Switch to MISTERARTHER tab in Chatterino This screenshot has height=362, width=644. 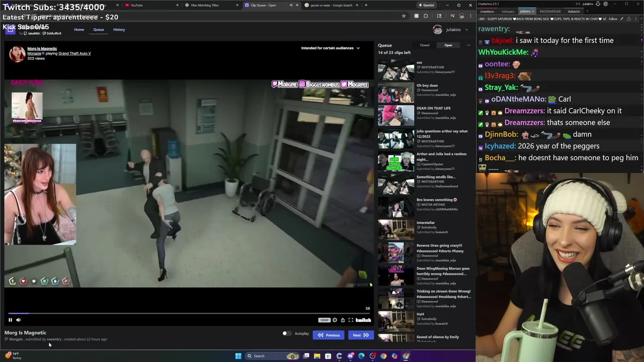pyautogui.click(x=550, y=11)
